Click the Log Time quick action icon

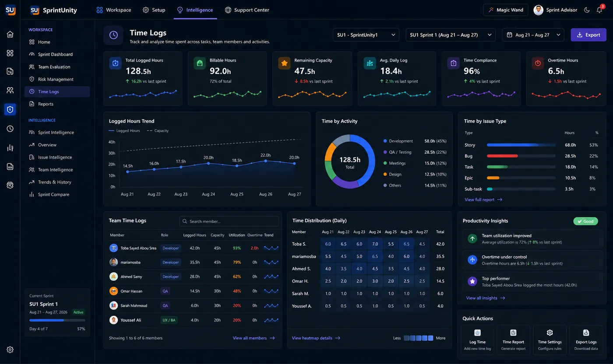coord(477,333)
